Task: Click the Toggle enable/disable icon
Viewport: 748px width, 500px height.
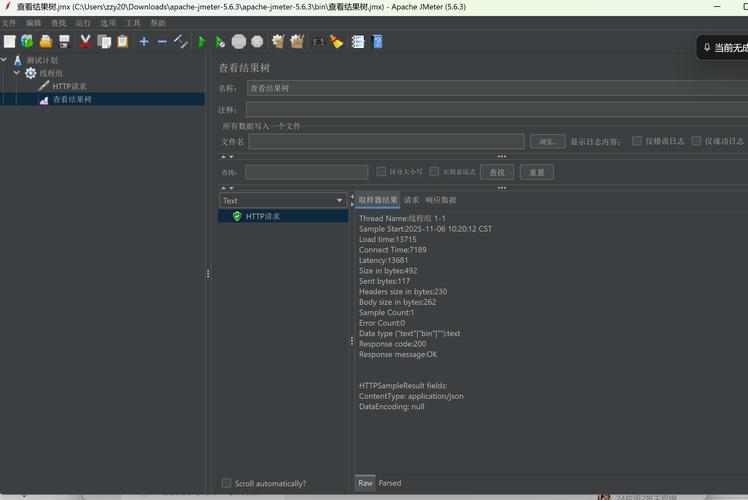Action: (x=181, y=42)
